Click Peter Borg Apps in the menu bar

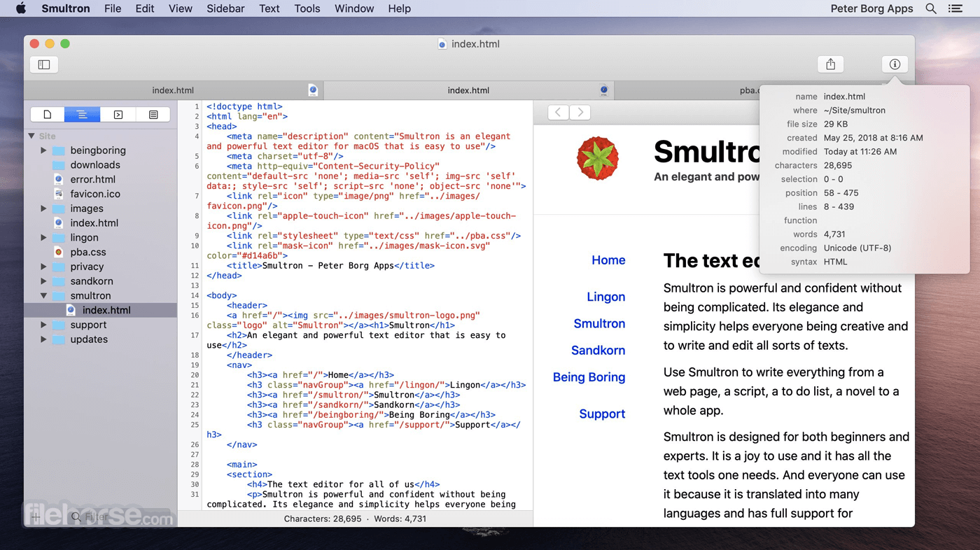click(871, 8)
